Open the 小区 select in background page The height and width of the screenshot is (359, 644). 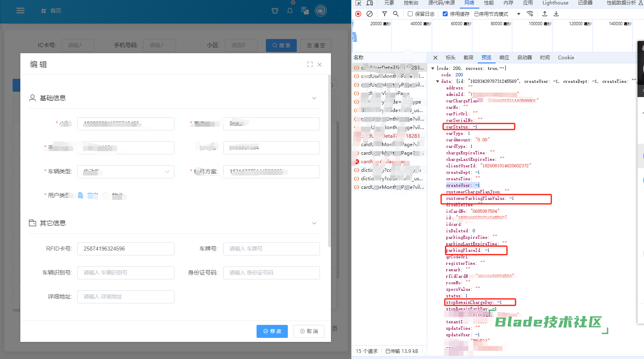241,45
